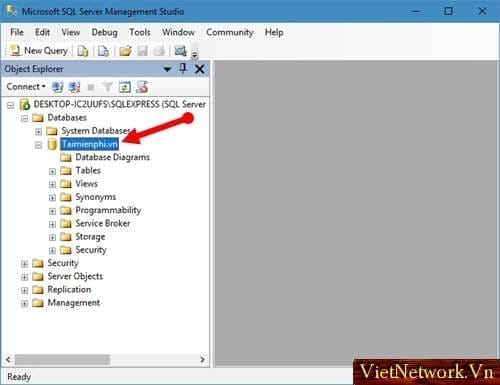Expand the System Databases node
The height and width of the screenshot is (385, 500).
(x=38, y=132)
